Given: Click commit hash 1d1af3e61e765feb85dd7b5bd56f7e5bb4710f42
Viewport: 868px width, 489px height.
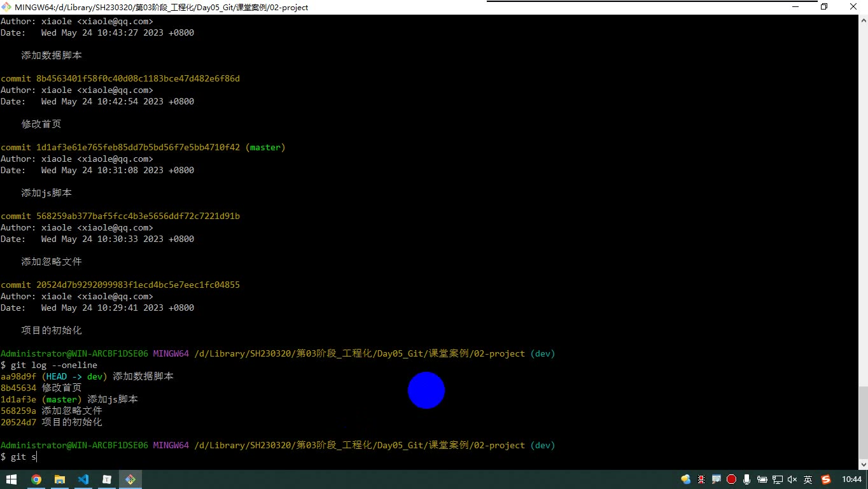Looking at the screenshot, I should [138, 147].
